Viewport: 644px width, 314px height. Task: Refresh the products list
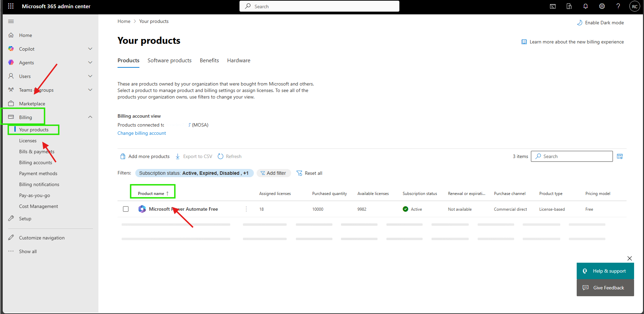[x=230, y=156]
